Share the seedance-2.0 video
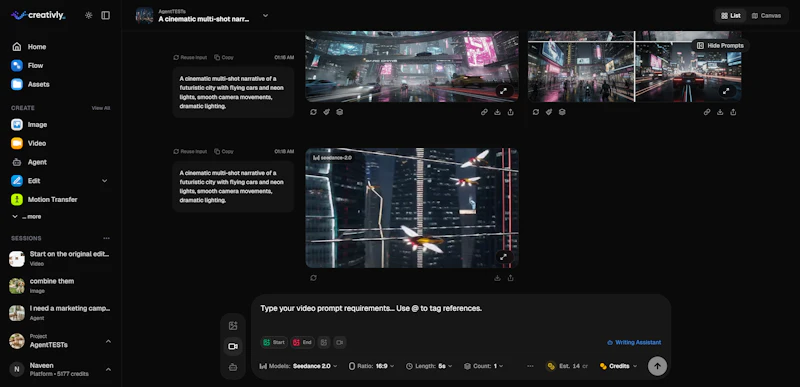800x387 pixels. click(x=511, y=278)
